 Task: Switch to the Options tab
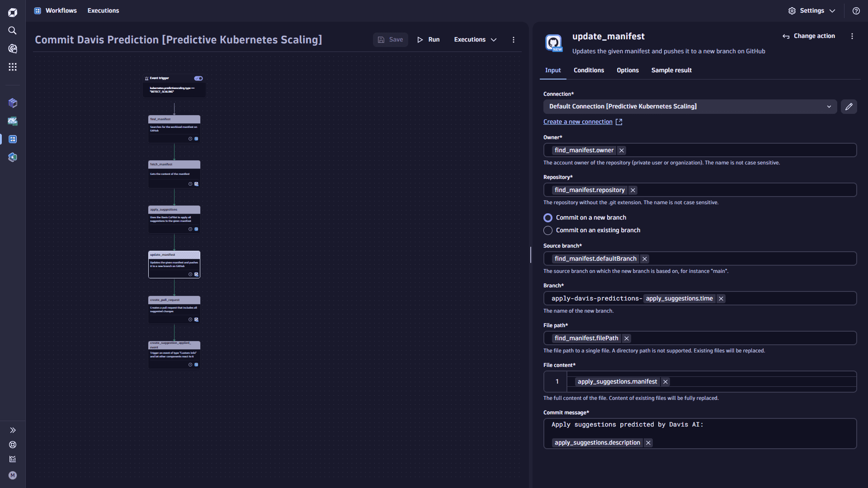tap(627, 70)
